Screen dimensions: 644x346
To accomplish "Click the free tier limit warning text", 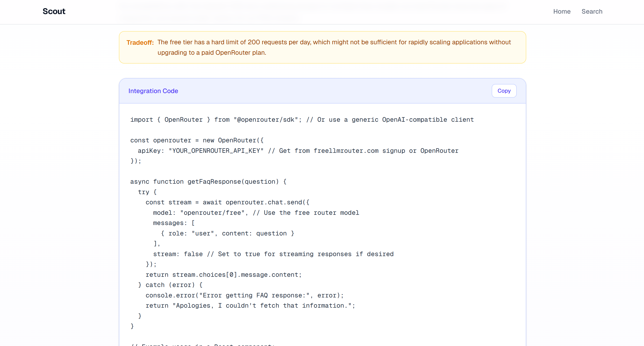I will 334,47.
